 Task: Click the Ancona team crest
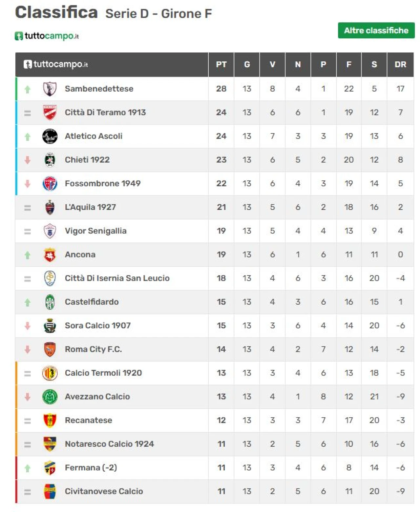(x=50, y=255)
